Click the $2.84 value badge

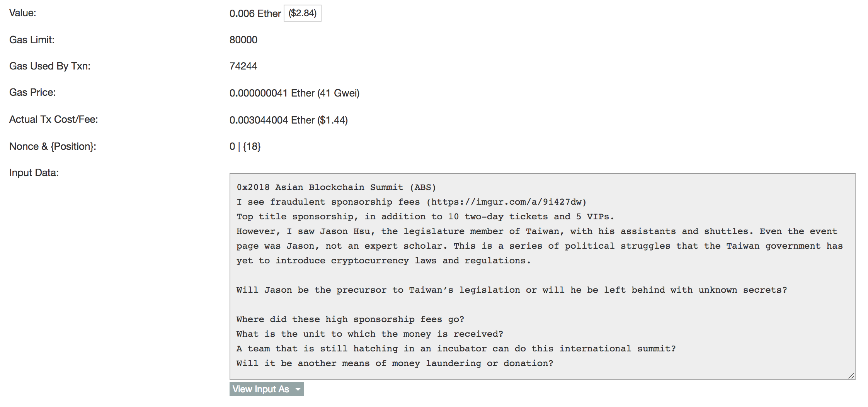point(303,13)
